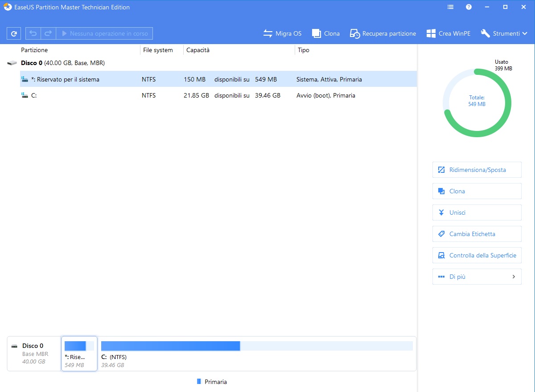Click the Cambia Etichetta button
Viewport: 535px width, 392px height.
[x=477, y=234]
